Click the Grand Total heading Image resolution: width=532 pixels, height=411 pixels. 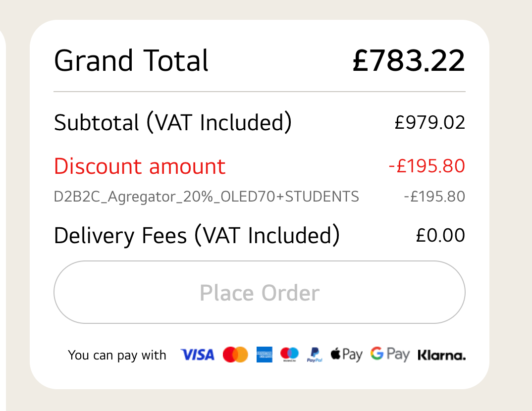tap(131, 61)
